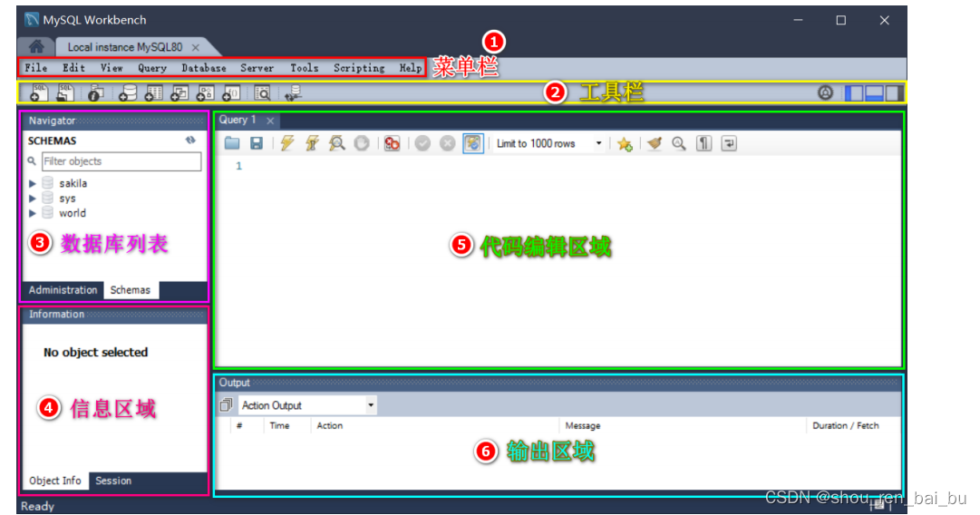Viewport: 980px width, 515px height.
Task: Execute statement under cursor icon
Action: point(312,143)
